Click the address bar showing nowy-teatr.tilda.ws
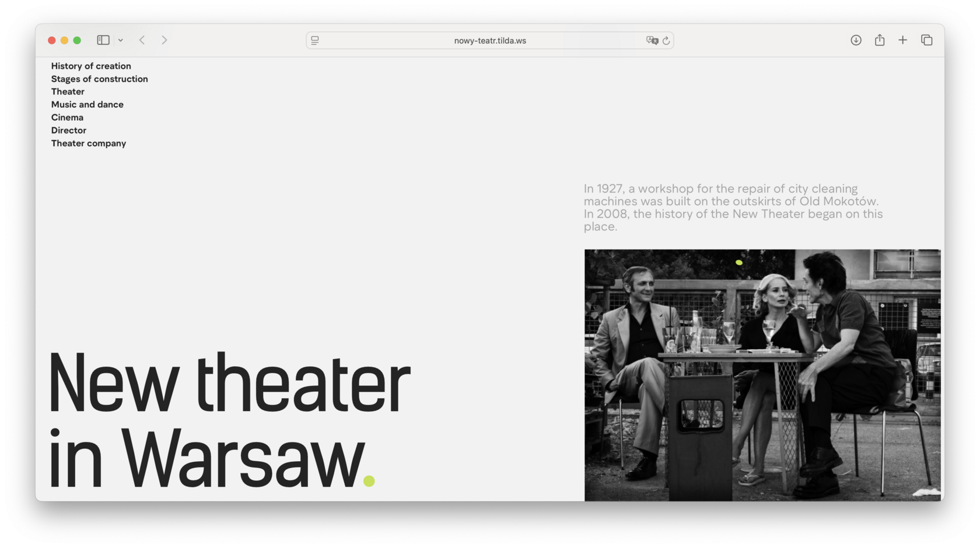Image resolution: width=980 pixels, height=548 pixels. tap(490, 40)
